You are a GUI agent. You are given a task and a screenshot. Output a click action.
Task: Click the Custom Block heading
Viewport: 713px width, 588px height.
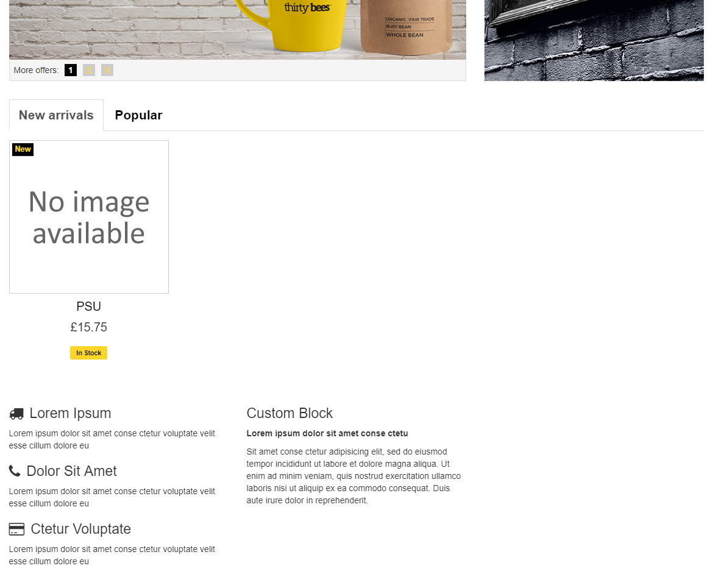tap(289, 413)
